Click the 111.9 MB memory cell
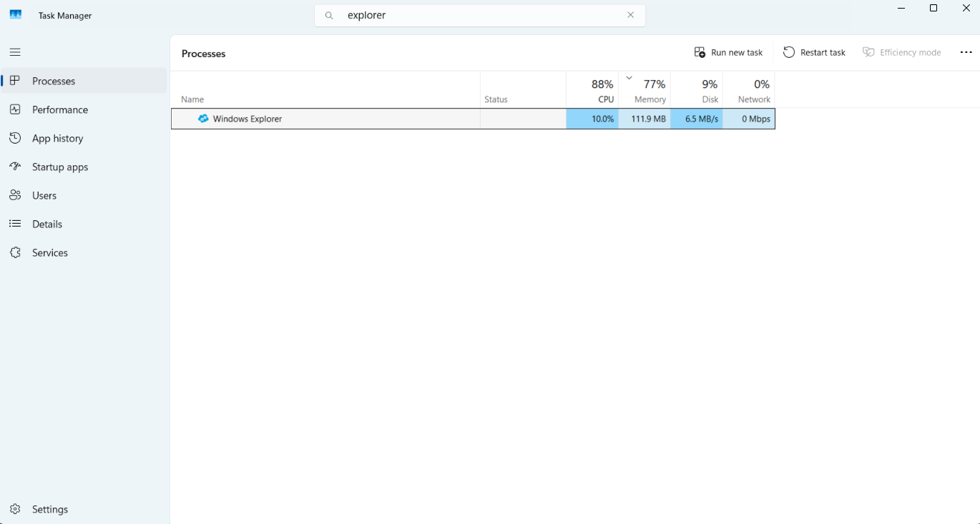Viewport: 980px width, 524px height. point(645,119)
